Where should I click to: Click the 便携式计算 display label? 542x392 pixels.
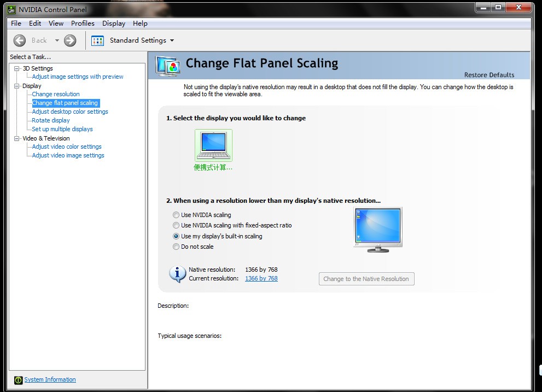pyautogui.click(x=213, y=168)
